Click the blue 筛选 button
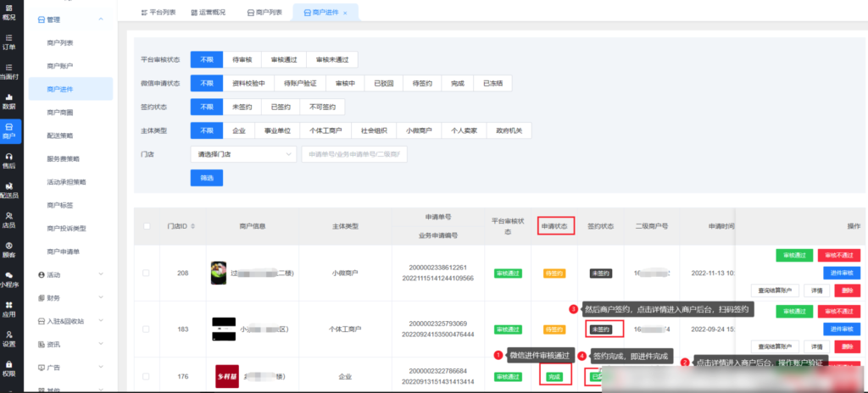Viewport: 868px width, 393px height. (x=207, y=178)
